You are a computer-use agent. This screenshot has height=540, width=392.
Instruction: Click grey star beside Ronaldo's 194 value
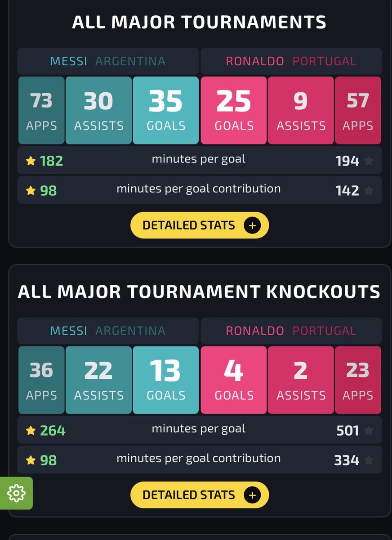point(369,161)
